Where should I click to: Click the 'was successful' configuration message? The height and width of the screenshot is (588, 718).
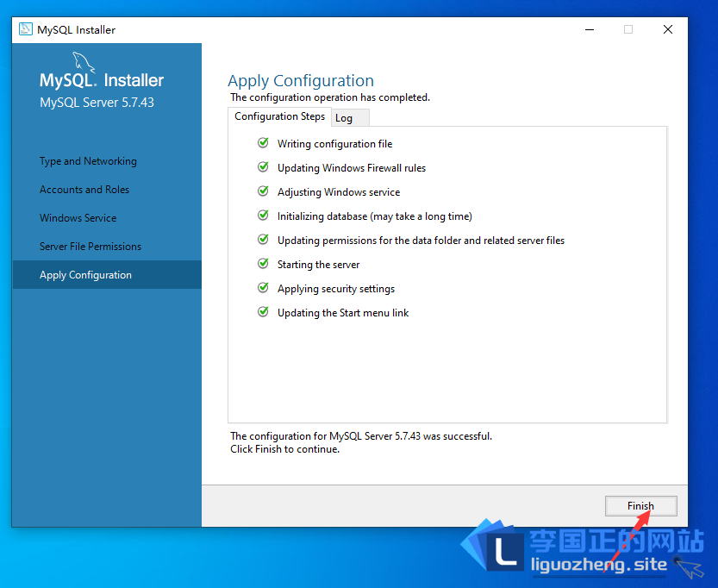click(361, 436)
